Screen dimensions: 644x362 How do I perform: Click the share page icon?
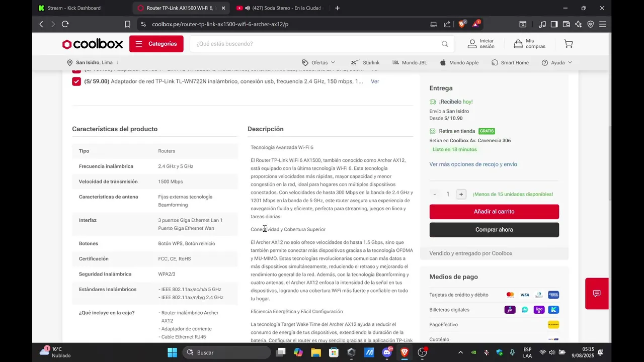pyautogui.click(x=447, y=24)
